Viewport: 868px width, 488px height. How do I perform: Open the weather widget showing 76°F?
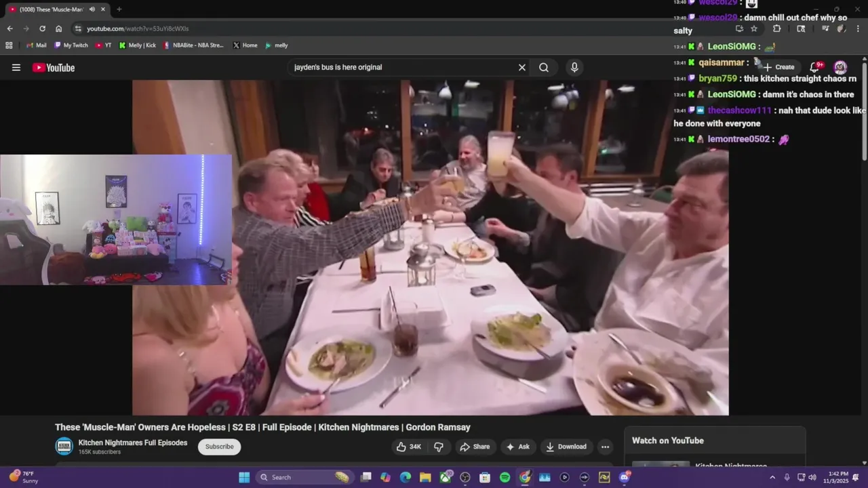(24, 477)
